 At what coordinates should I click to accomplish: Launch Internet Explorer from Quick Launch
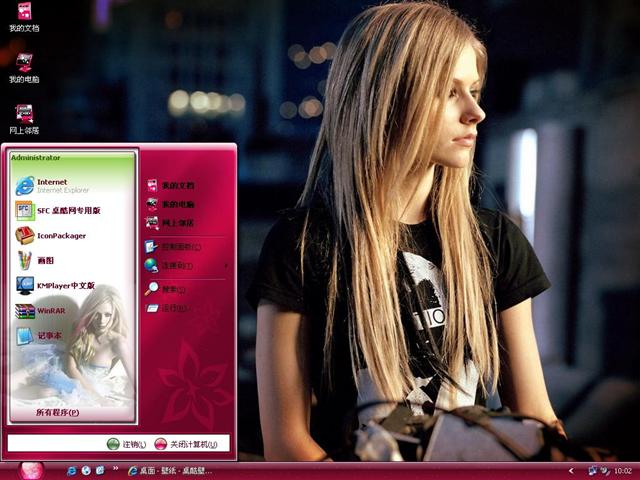pyautogui.click(x=72, y=471)
